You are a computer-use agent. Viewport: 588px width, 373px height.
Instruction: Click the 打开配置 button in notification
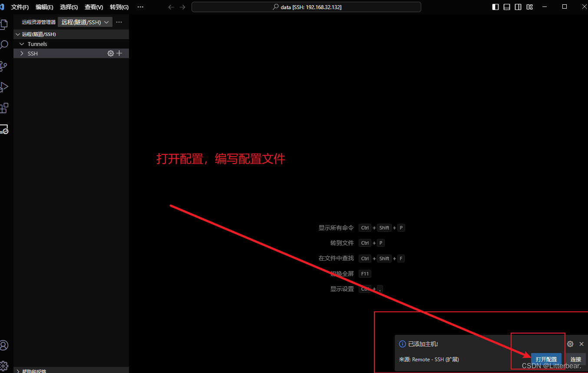tap(546, 359)
